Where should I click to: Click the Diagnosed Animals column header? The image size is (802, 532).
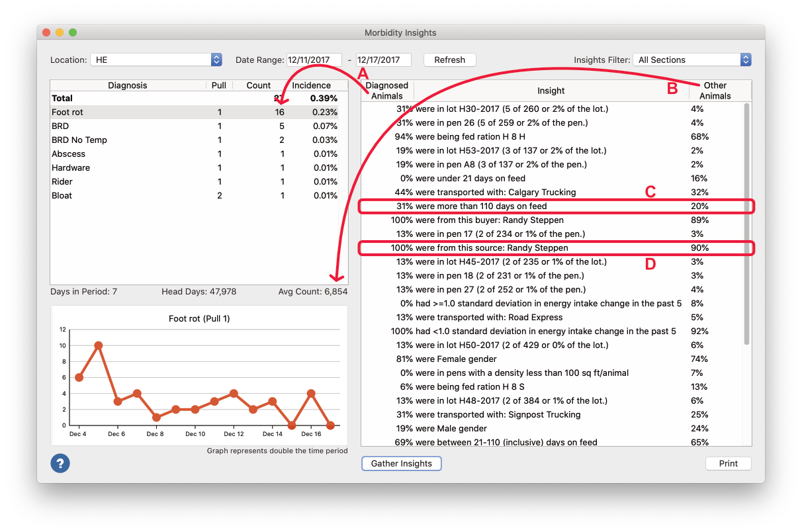388,91
